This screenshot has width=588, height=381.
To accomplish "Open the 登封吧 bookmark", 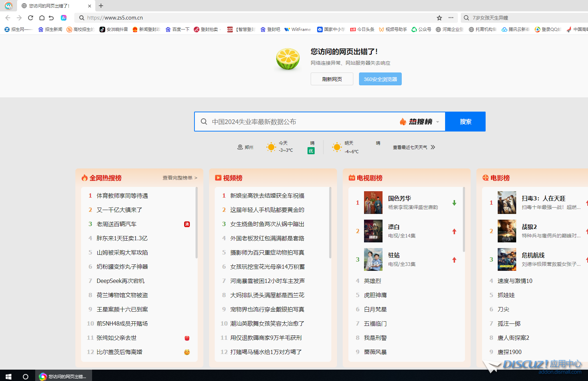I will (x=270, y=29).
